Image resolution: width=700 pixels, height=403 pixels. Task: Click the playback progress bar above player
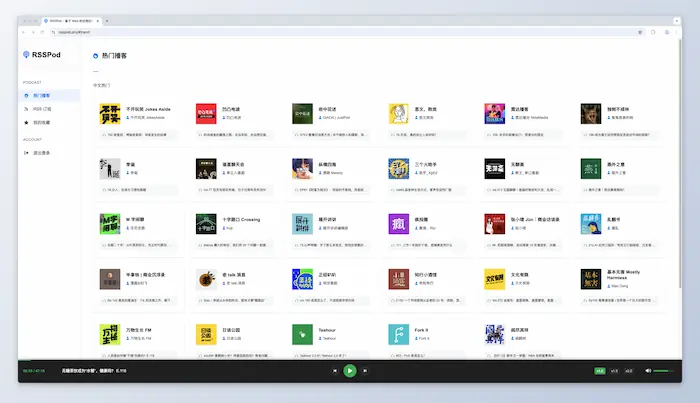click(350, 360)
